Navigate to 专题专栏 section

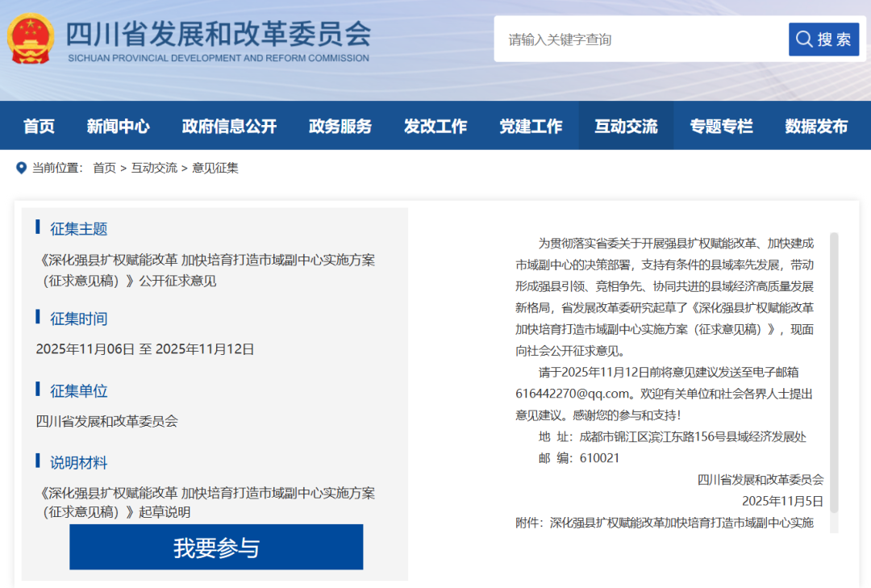(x=721, y=126)
